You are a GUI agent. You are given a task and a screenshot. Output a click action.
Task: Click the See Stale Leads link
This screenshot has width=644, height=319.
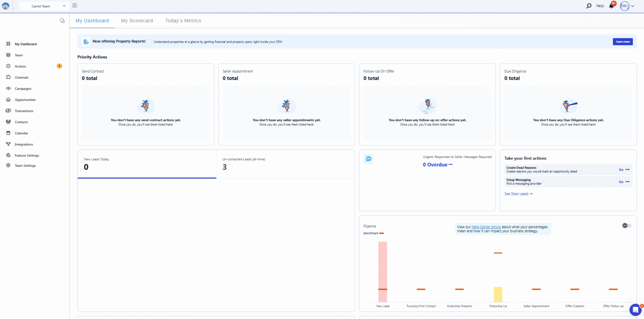[x=518, y=194]
